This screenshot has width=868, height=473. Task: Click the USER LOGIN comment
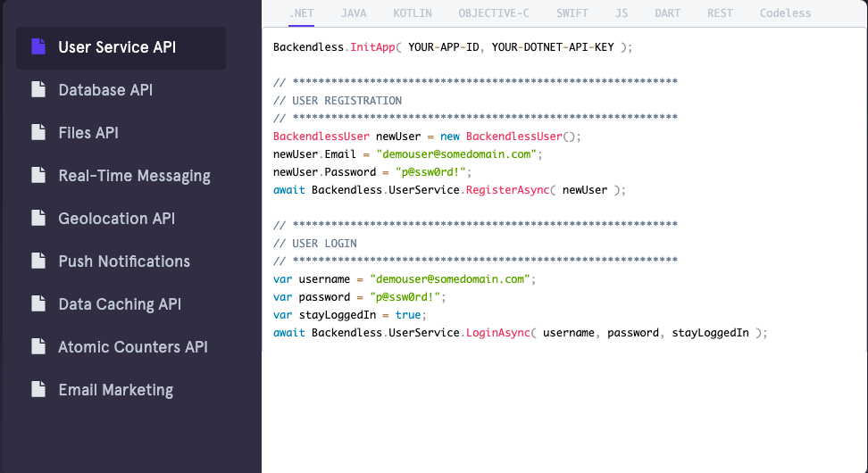coord(315,244)
